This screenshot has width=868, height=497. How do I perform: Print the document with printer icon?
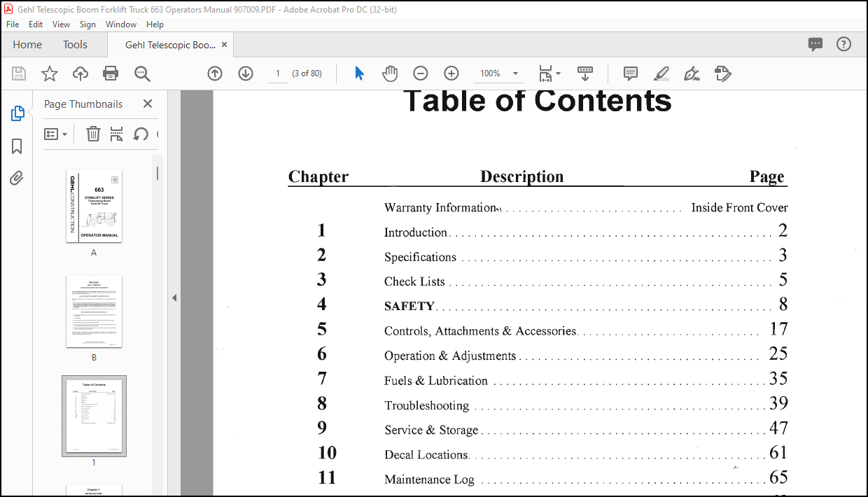click(x=111, y=73)
